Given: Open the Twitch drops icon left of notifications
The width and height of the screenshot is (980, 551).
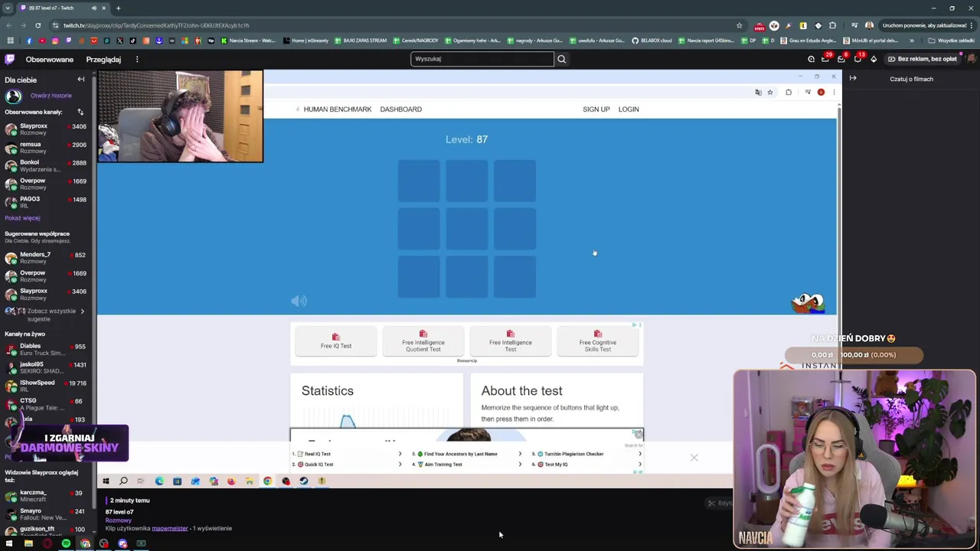Looking at the screenshot, I should [811, 59].
